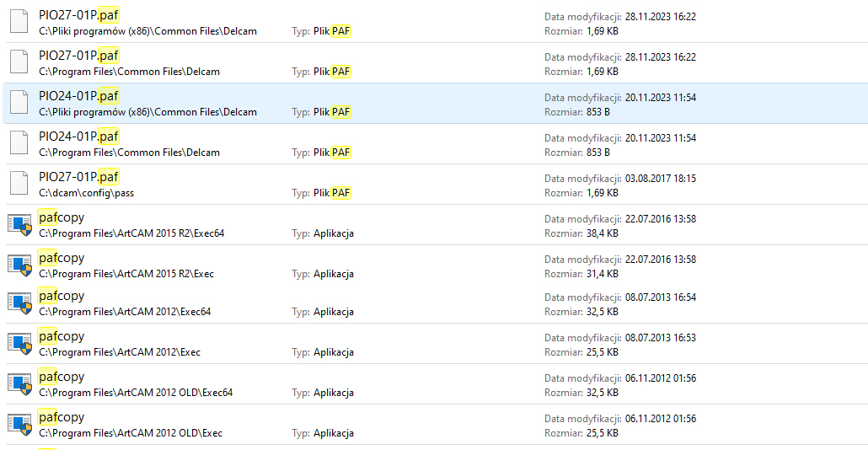Click modification date 08.07.2013 16:53

(661, 338)
